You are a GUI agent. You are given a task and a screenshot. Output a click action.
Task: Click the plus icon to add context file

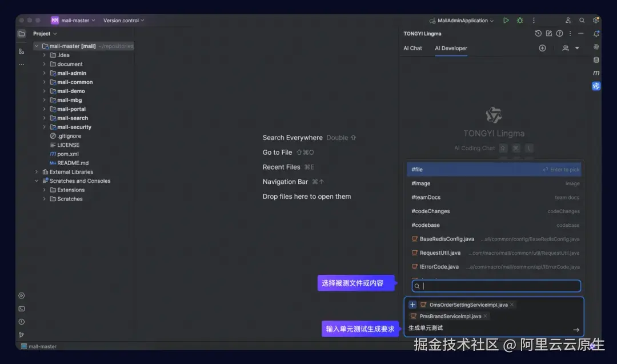point(412,305)
